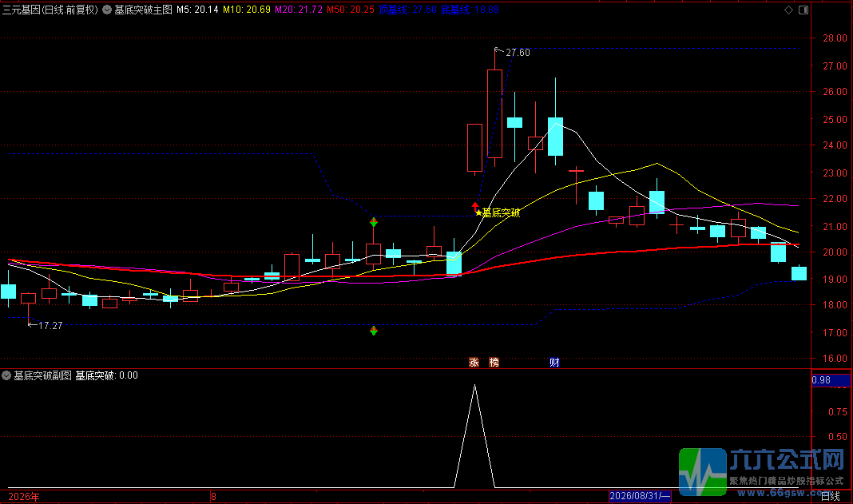Click the M5: 20.14 moving average label
The width and height of the screenshot is (853, 504).
197,10
